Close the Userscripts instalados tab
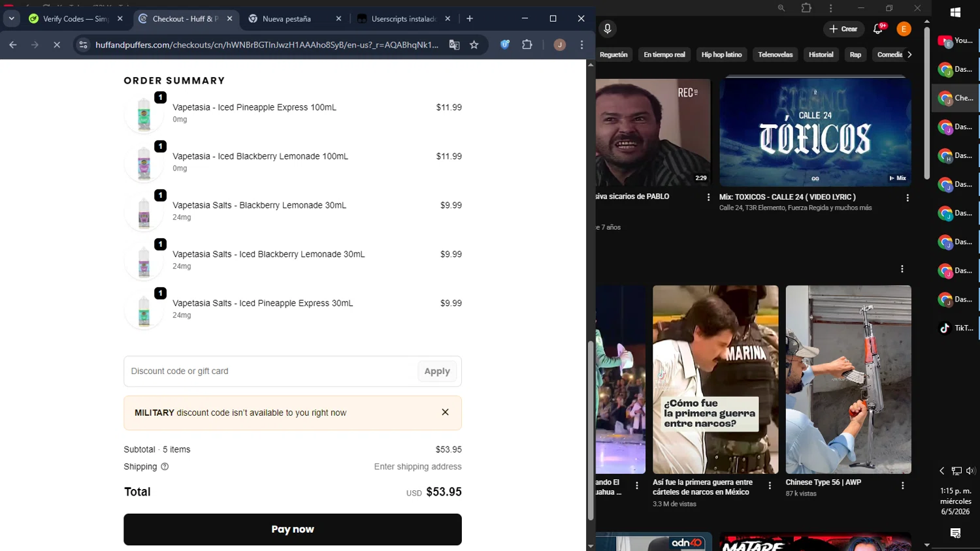Image resolution: width=980 pixels, height=551 pixels. click(x=448, y=19)
